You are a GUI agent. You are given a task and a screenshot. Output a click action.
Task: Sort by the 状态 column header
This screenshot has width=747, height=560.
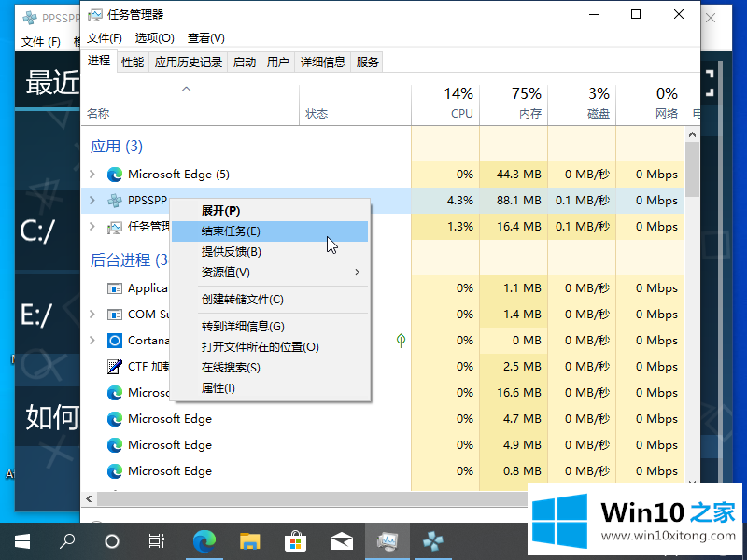coord(355,105)
